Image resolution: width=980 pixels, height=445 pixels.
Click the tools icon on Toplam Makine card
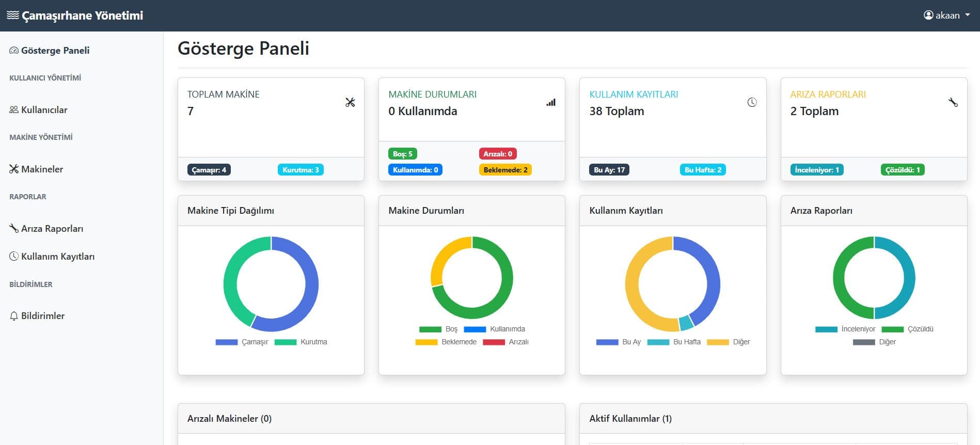pos(350,102)
